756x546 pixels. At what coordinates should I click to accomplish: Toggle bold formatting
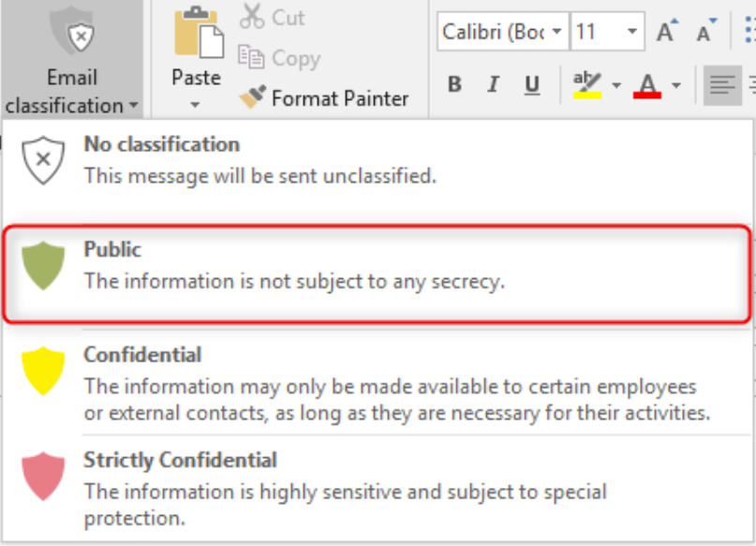[454, 84]
